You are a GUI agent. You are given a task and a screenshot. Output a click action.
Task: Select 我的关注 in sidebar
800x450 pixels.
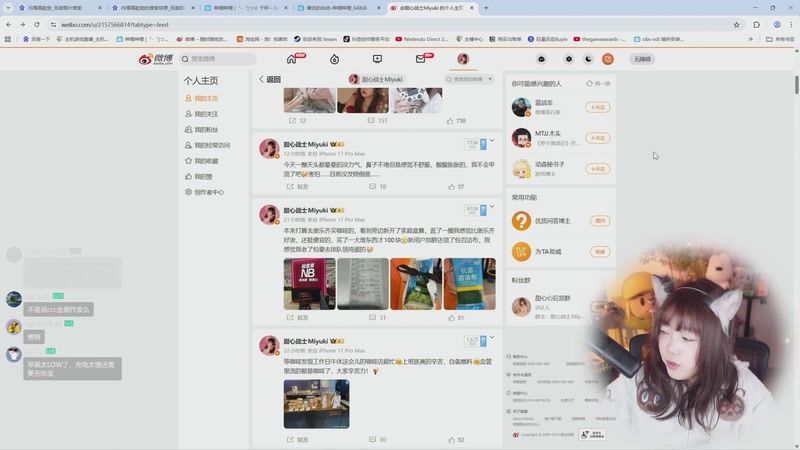(x=202, y=114)
